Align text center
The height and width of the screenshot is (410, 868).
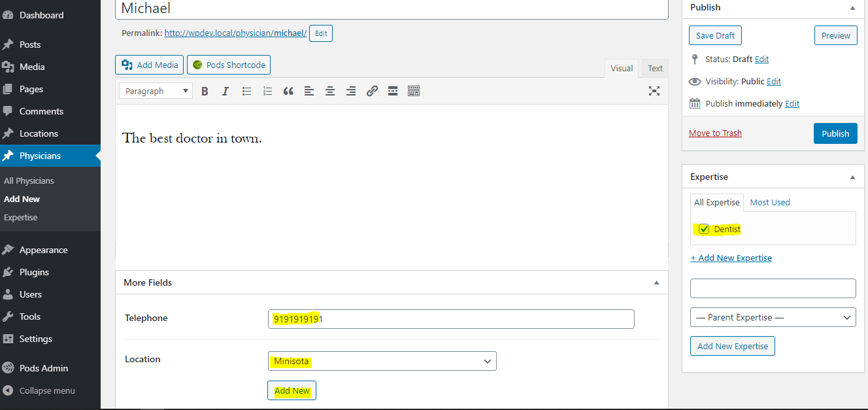coord(330,91)
